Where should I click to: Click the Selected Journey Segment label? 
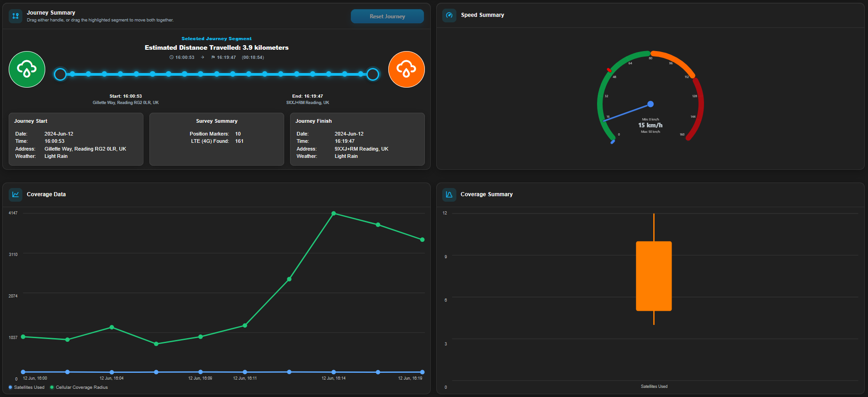pyautogui.click(x=217, y=39)
